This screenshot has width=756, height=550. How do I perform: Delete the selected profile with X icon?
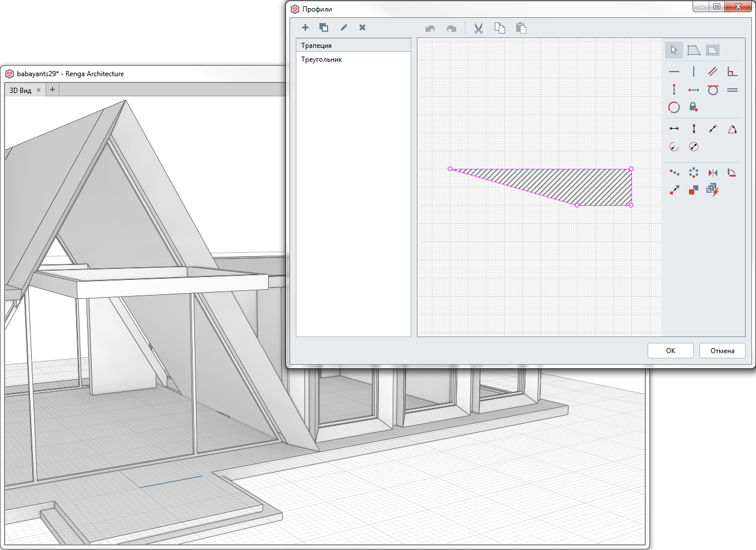[x=362, y=27]
